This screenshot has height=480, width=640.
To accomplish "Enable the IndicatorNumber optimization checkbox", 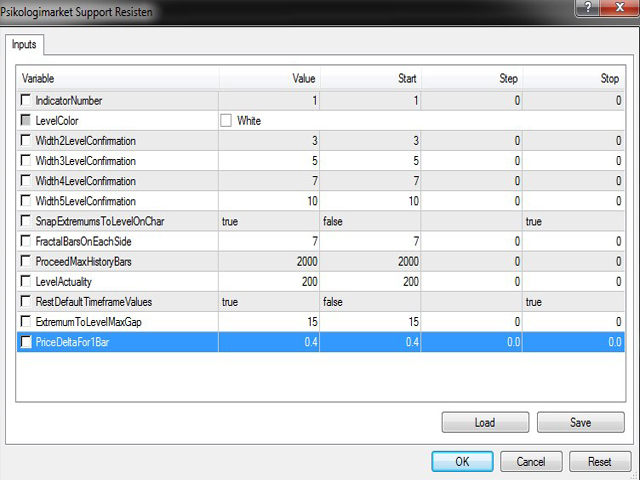I will point(26,100).
